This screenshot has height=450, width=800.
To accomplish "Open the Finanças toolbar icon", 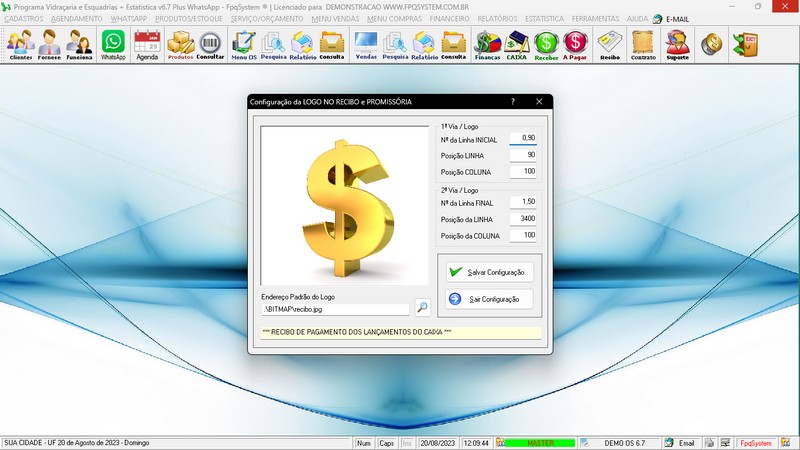I will pyautogui.click(x=487, y=44).
